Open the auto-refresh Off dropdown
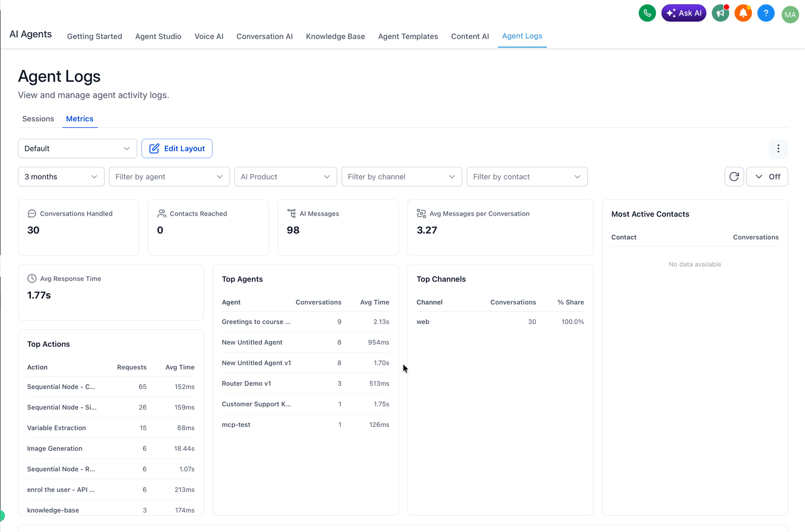This screenshot has width=805, height=532. pyautogui.click(x=767, y=177)
